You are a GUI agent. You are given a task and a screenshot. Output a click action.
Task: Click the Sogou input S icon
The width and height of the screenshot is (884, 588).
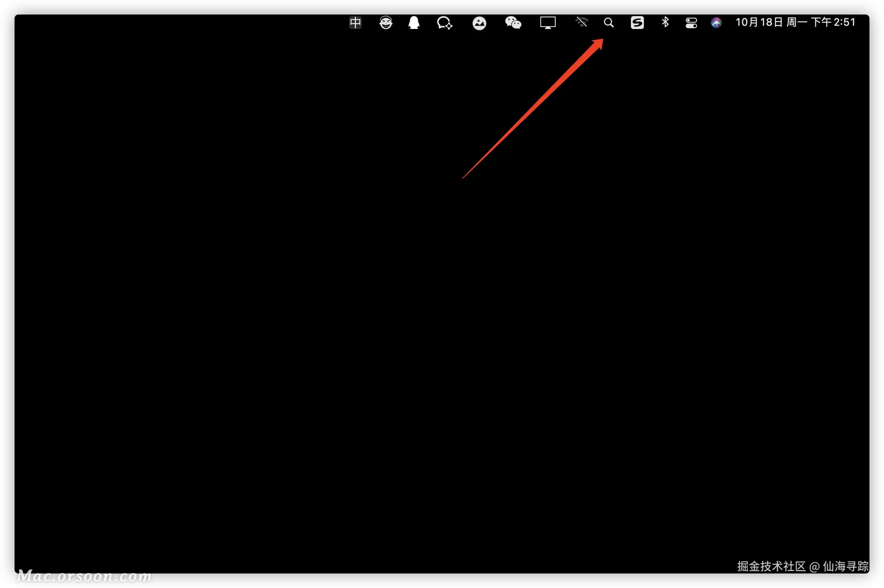click(x=637, y=23)
